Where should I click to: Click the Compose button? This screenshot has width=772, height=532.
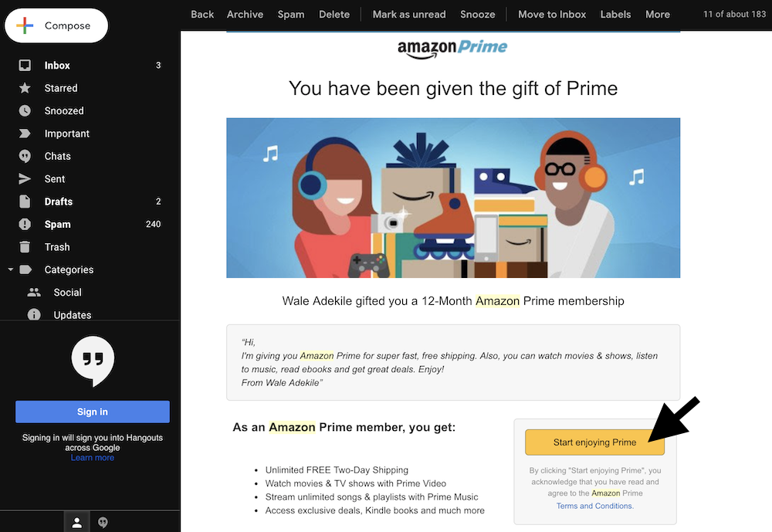click(x=56, y=25)
